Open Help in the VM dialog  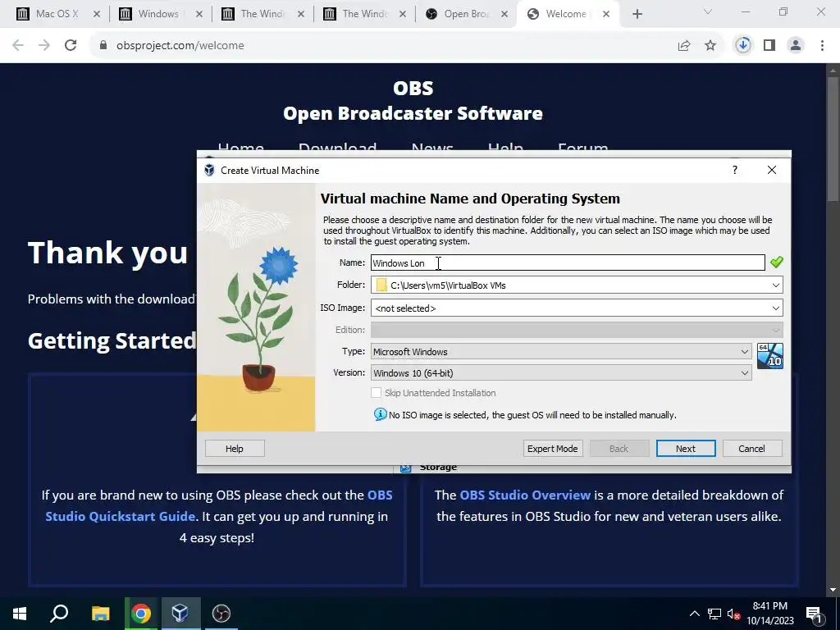click(x=235, y=449)
